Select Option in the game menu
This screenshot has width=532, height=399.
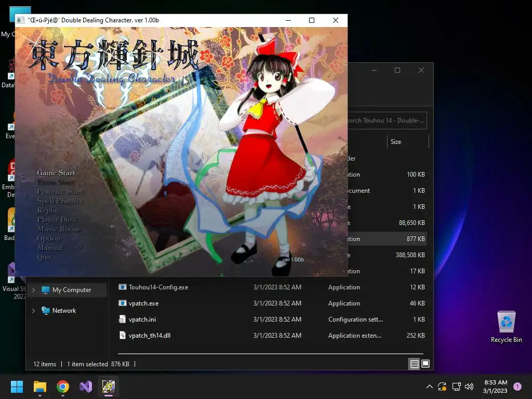(48, 238)
